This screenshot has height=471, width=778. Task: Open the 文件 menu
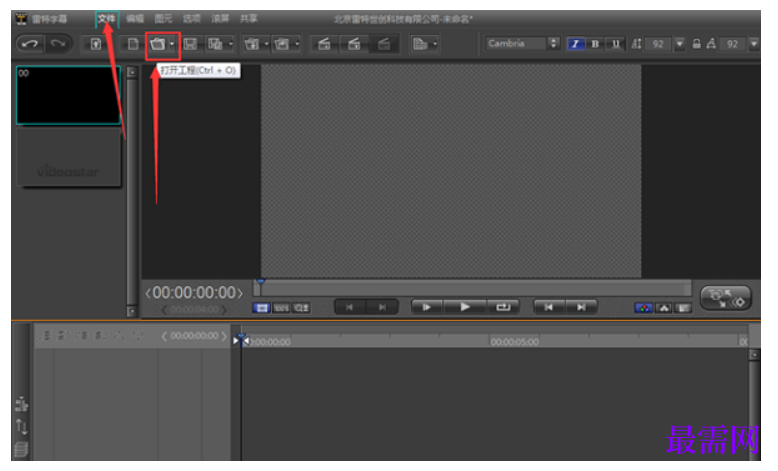(x=106, y=19)
